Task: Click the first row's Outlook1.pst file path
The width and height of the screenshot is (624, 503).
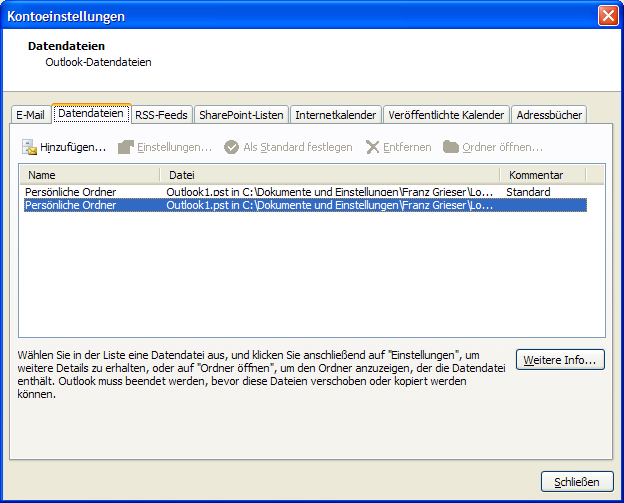Action: pyautogui.click(x=330, y=192)
